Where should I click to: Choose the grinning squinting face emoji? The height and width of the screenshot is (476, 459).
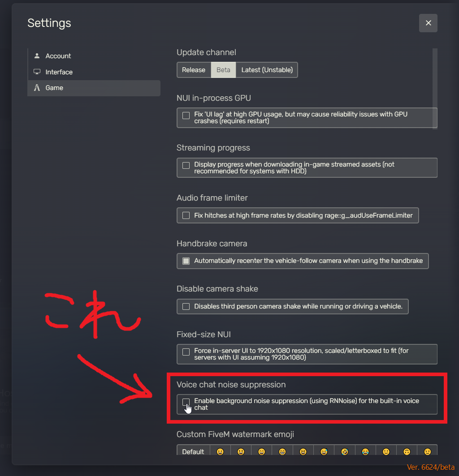pos(303,451)
